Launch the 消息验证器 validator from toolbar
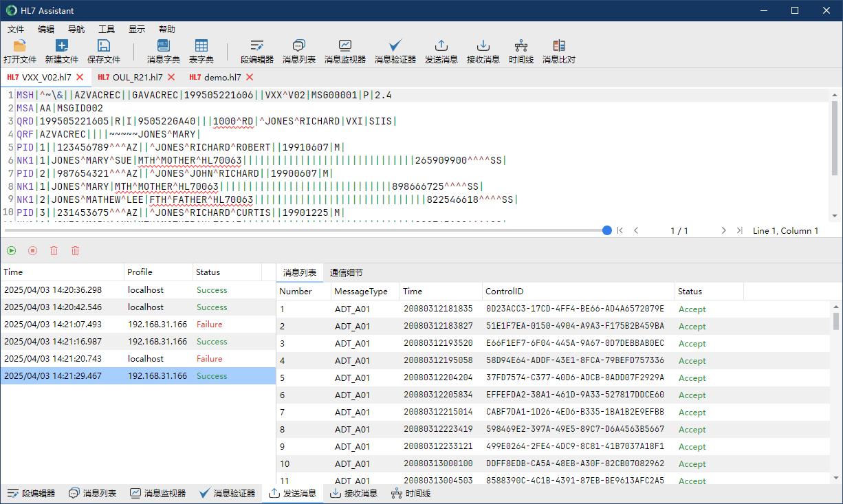The height and width of the screenshot is (504, 843). pyautogui.click(x=395, y=46)
